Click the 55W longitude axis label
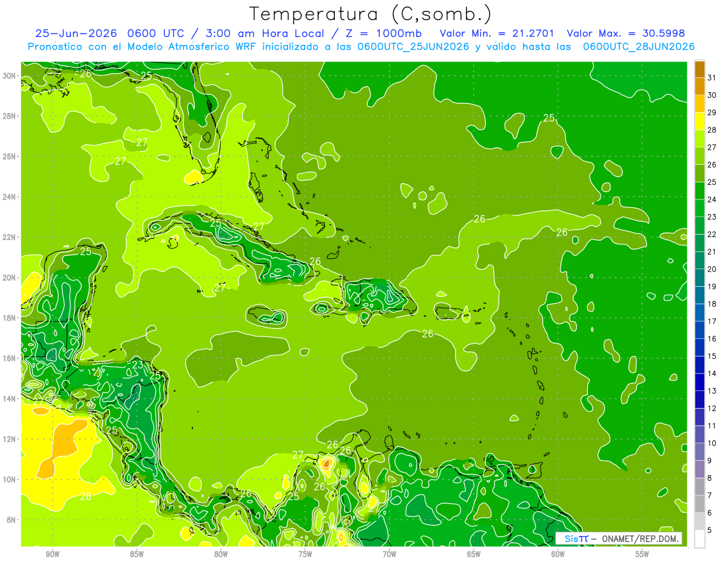Screen dimensions: 728x562 642,555
